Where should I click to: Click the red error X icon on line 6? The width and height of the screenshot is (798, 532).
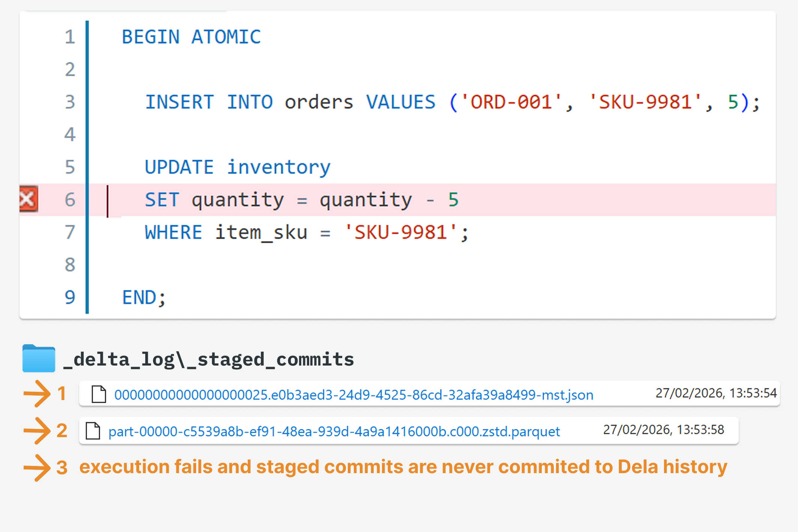pos(29,199)
